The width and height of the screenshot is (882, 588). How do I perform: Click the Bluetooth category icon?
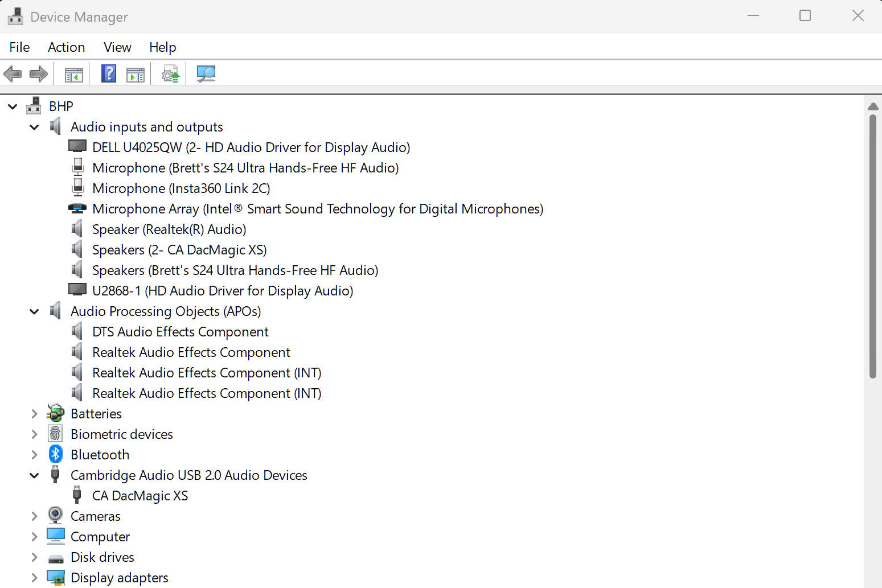(55, 454)
